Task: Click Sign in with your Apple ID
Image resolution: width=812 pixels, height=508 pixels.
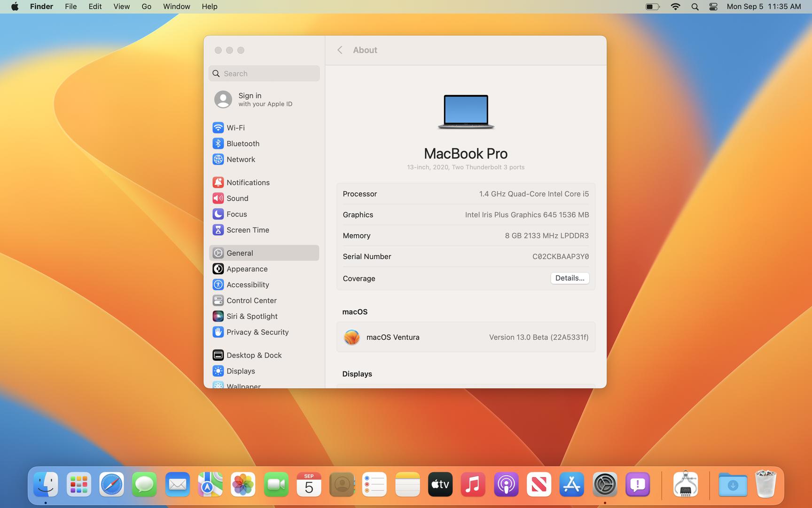Action: (x=264, y=99)
